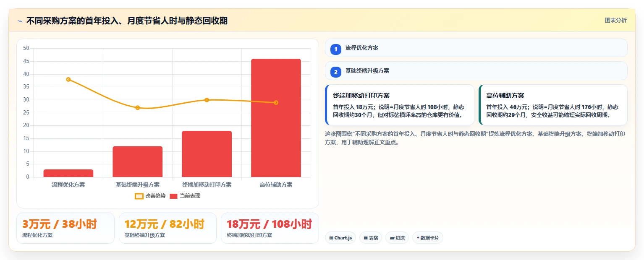Click the 12万元 / 82小时 stat card
This screenshot has width=644, height=260.
click(x=168, y=228)
